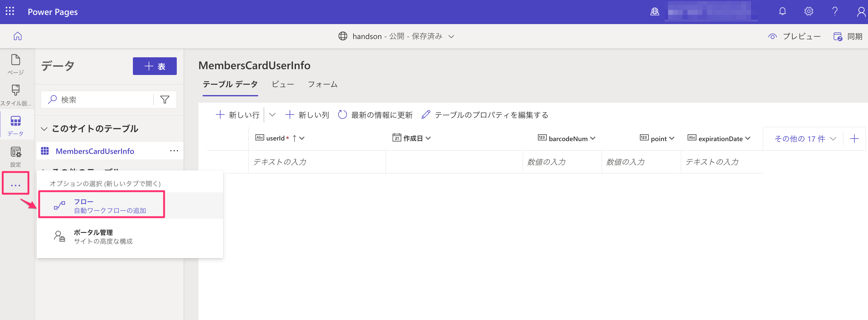Open the app launcher waffle icon
The height and width of the screenshot is (320, 868).
point(10,12)
